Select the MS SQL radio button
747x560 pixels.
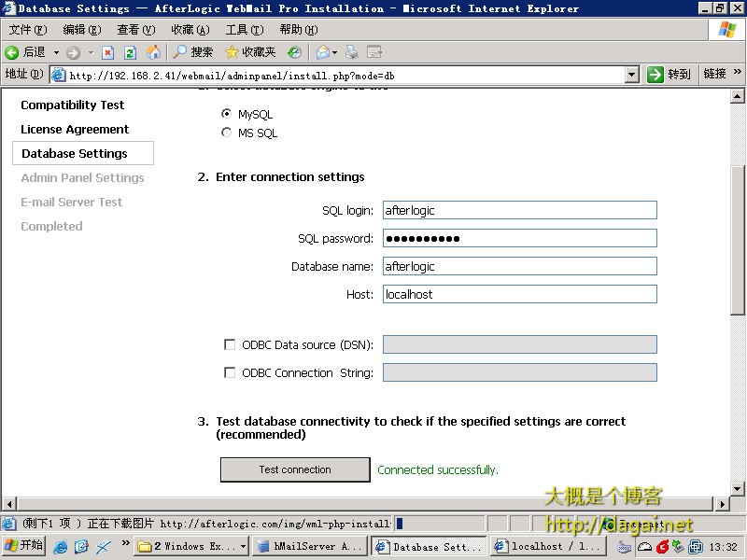(x=226, y=133)
